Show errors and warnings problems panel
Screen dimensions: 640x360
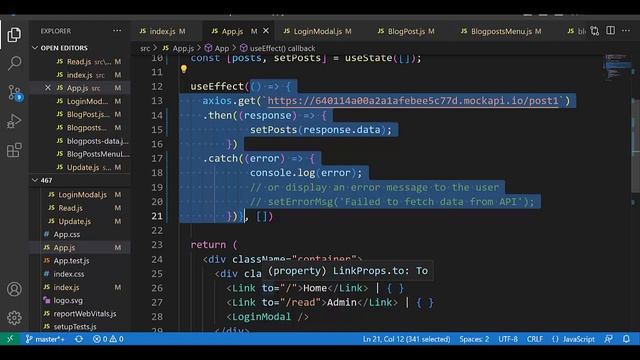pyautogui.click(x=108, y=339)
